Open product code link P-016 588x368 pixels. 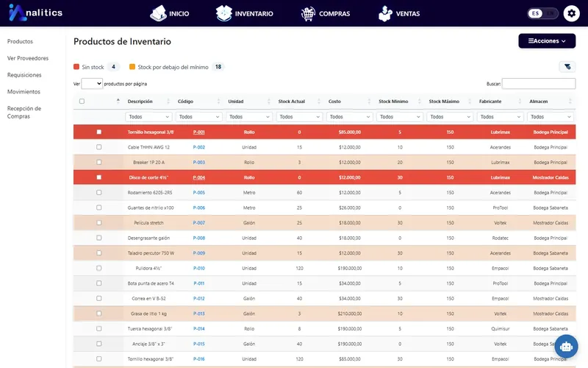click(x=198, y=359)
